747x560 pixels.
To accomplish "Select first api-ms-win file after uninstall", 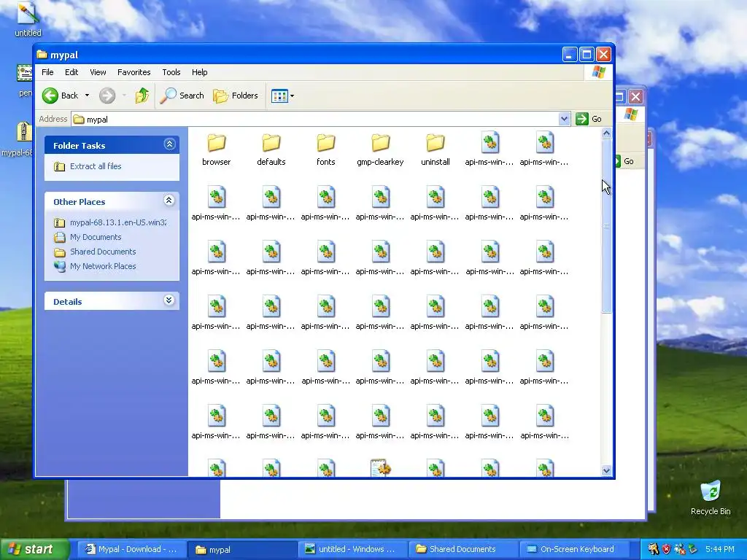I will point(489,149).
